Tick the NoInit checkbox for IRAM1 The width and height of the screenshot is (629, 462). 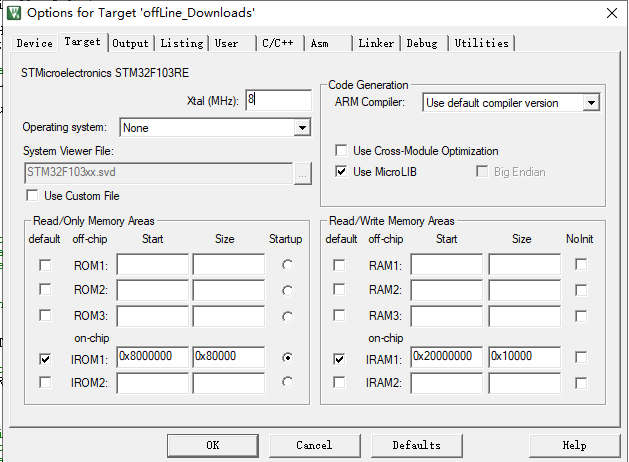[580, 357]
